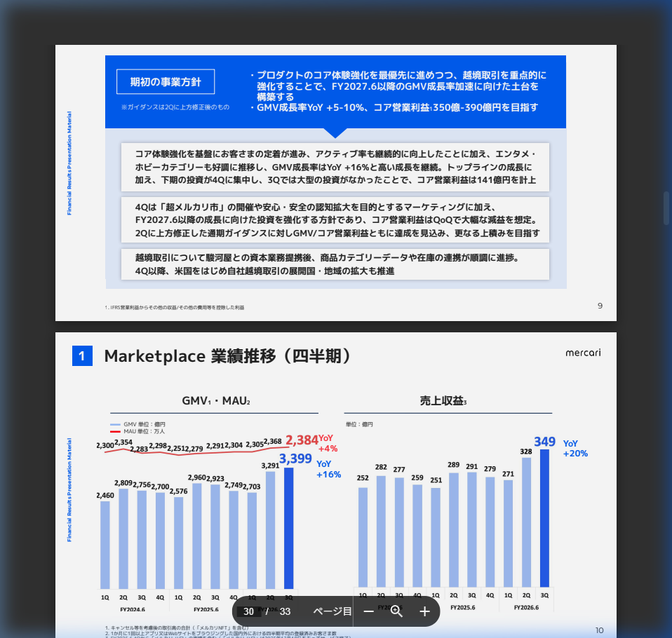Click the footnote 1. IFRS営業利益から on slide 9
The image size is (672, 638).
(175, 307)
